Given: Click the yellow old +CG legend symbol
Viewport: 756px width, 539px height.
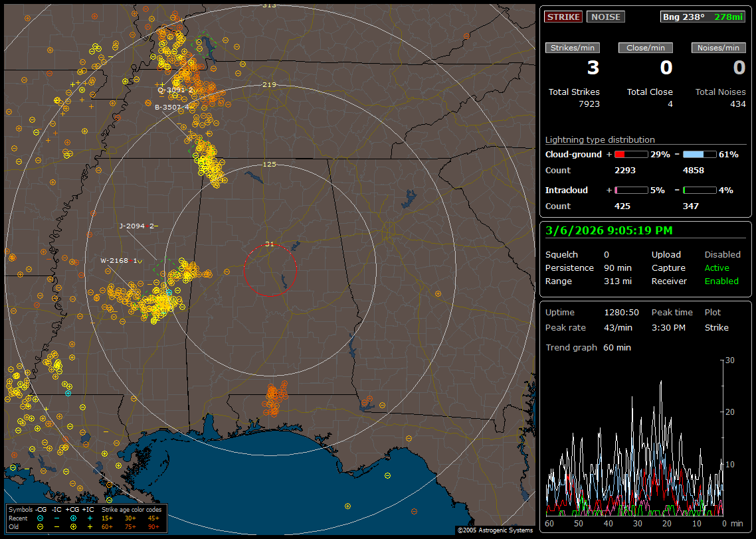Looking at the screenshot, I should [x=72, y=526].
